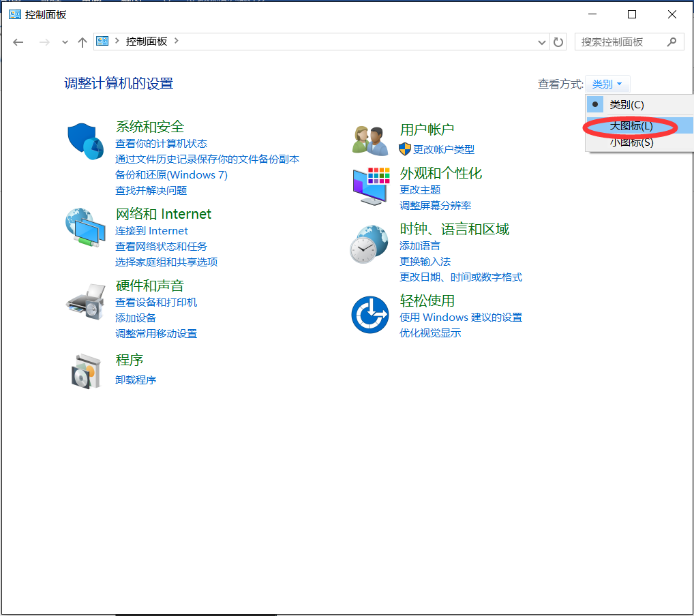Viewport: 694px width, 616px height.
Task: Open the Clock, Language and Region icon
Action: click(370, 244)
